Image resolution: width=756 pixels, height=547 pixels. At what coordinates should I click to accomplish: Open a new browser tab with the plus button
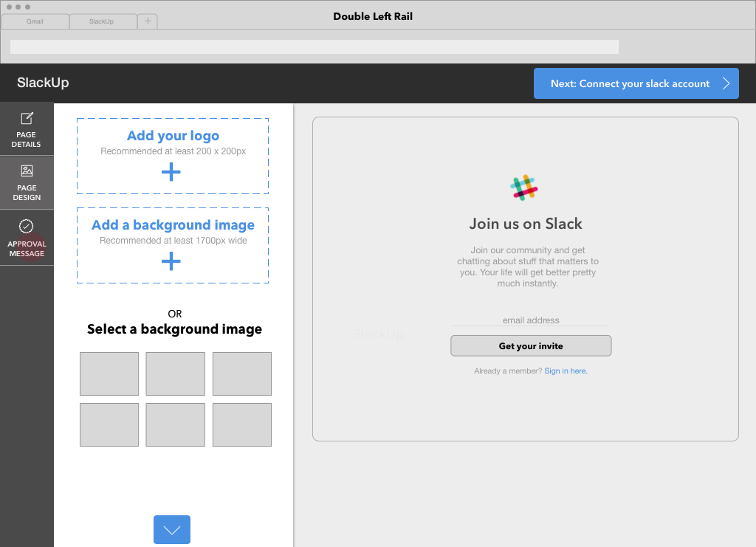coord(148,21)
